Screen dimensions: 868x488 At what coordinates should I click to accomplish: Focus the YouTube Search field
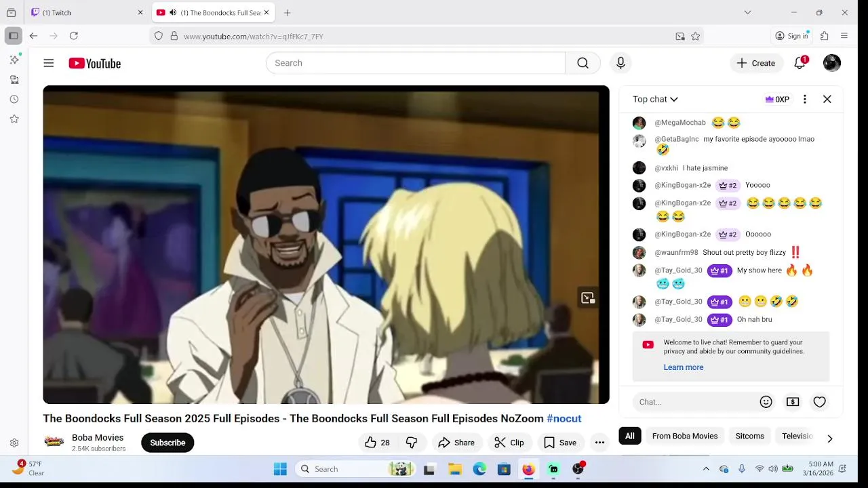[x=416, y=63]
